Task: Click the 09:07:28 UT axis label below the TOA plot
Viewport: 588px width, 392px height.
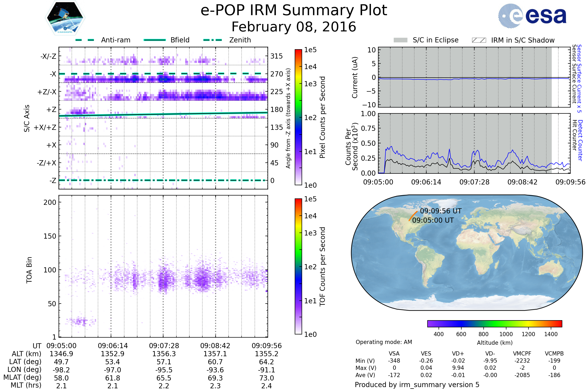Action: click(164, 346)
